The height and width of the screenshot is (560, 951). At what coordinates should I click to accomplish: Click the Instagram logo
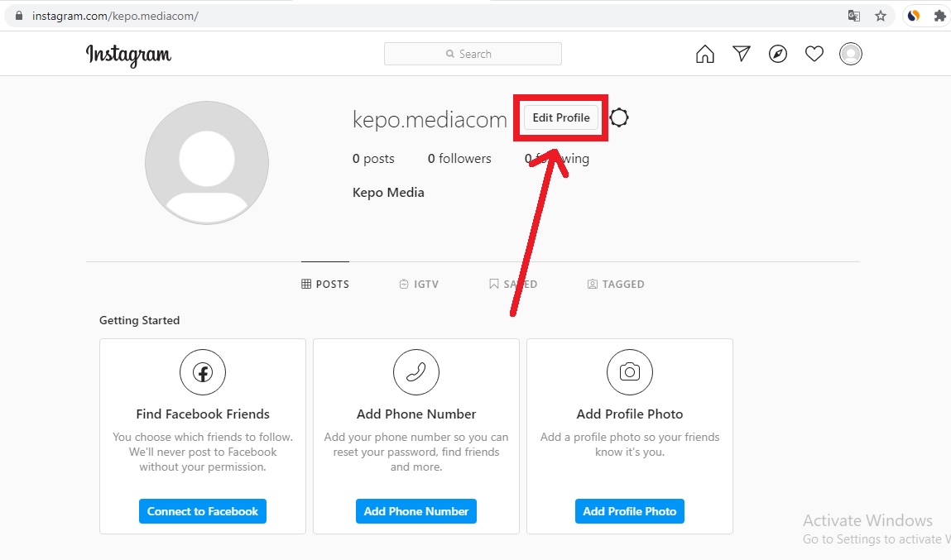(128, 55)
